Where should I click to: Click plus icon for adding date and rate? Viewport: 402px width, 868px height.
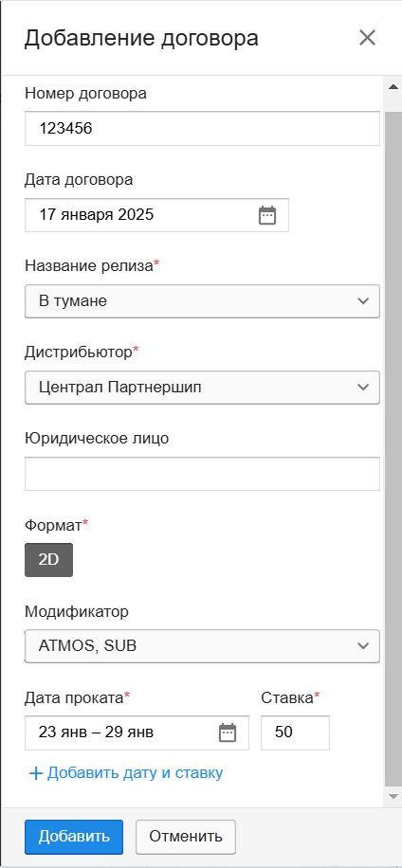coord(36,773)
